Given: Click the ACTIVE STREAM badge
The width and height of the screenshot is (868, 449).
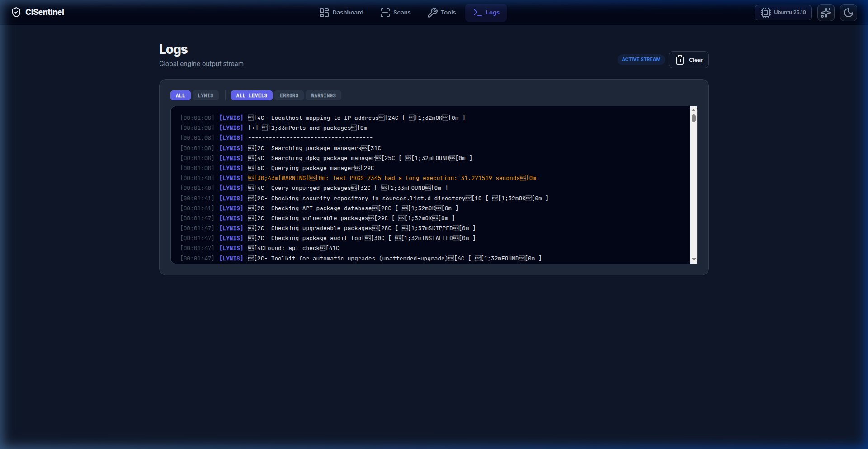Looking at the screenshot, I should pos(641,59).
